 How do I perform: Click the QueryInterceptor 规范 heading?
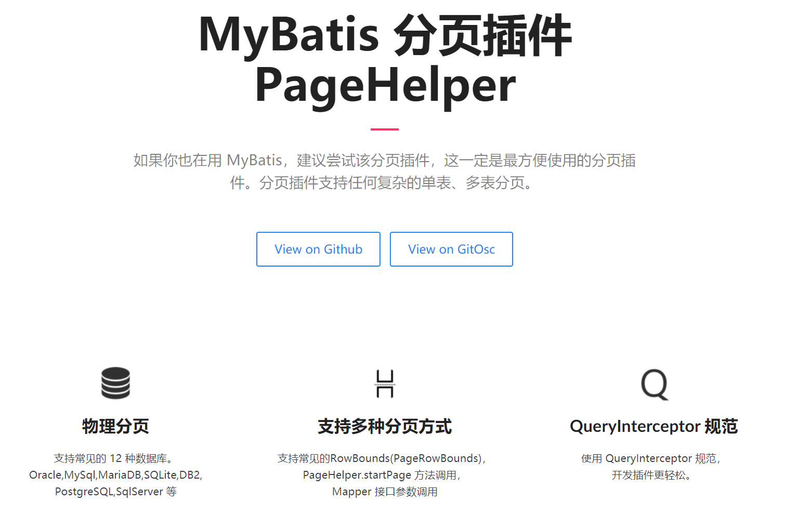pyautogui.click(x=654, y=426)
